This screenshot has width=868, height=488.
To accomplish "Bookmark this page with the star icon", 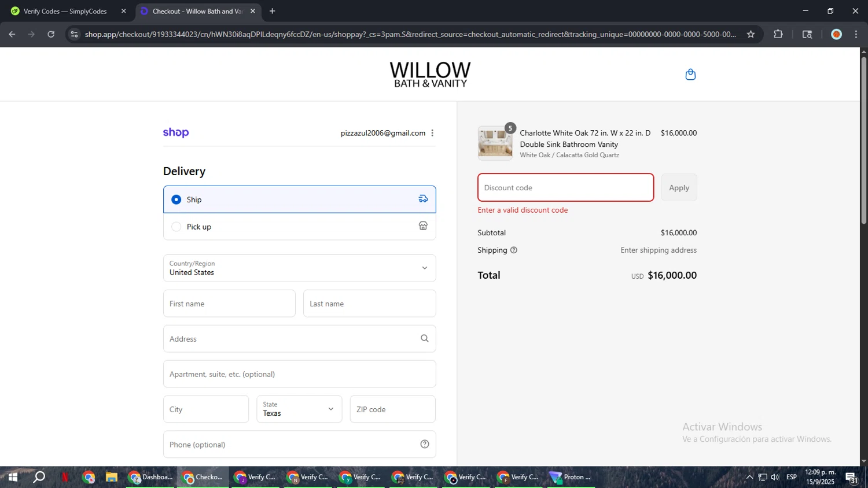I will click(x=751, y=34).
